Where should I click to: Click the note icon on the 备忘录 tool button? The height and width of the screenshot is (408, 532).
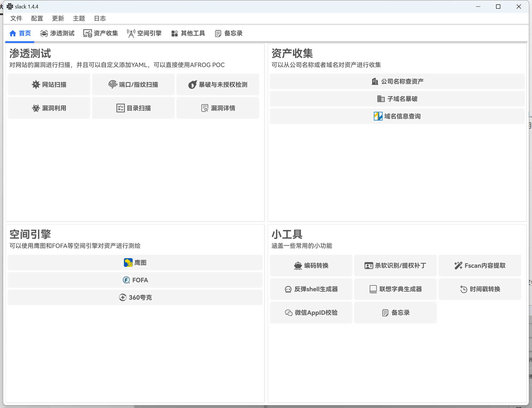385,313
